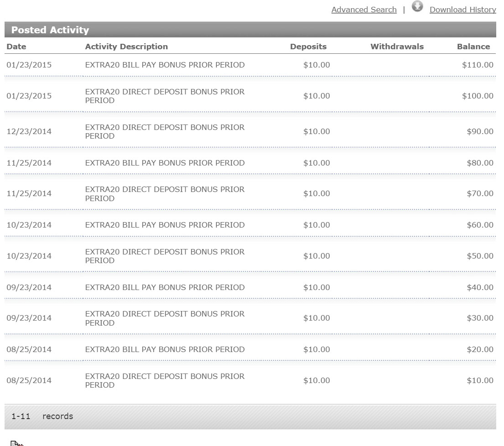Click the 08/25/2014 date in the $20.00 balance row
Viewport: 504px width, 446px height.
pos(29,349)
